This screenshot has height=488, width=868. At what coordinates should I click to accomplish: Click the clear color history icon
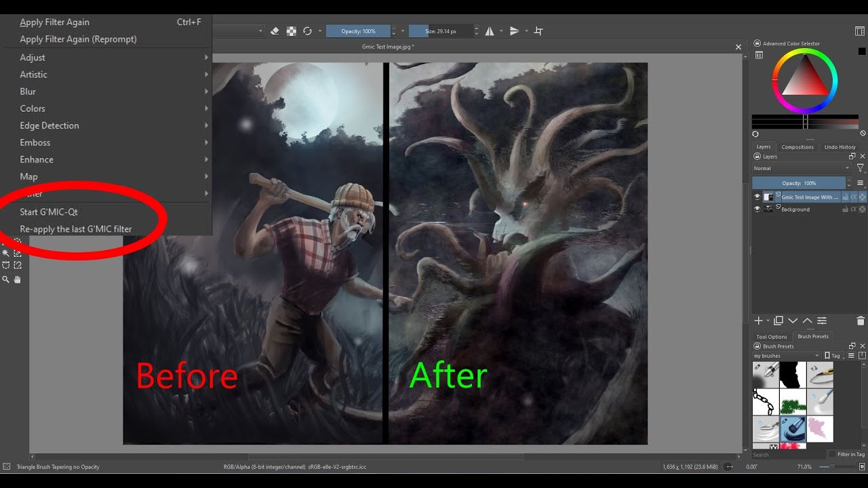click(x=863, y=134)
